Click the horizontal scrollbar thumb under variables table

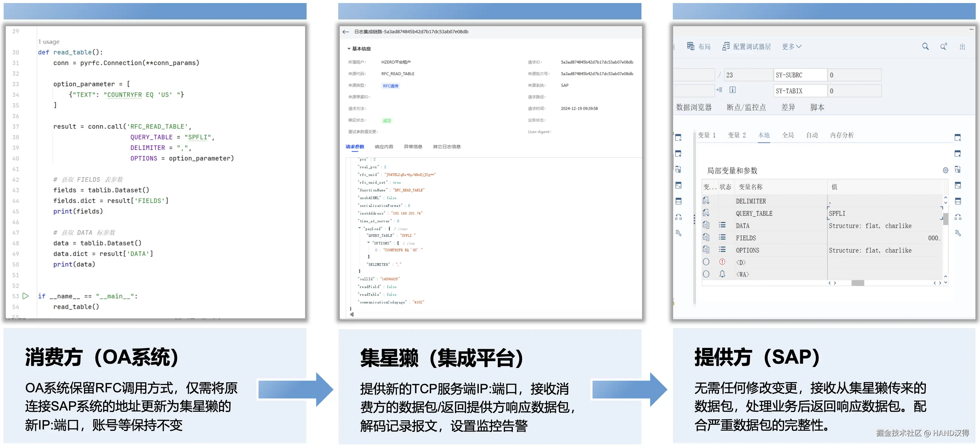[x=857, y=283]
